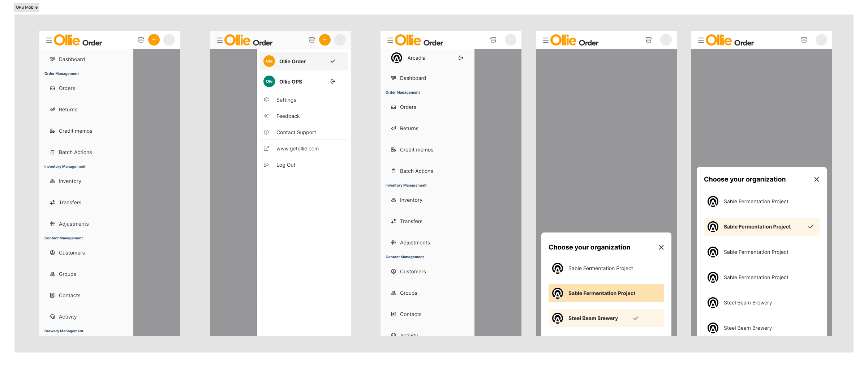Click the Arcadia organization logo in the sidebar

[396, 58]
